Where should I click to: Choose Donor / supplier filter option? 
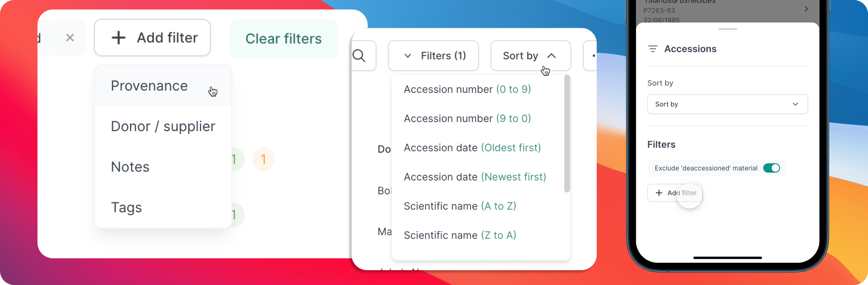[163, 126]
